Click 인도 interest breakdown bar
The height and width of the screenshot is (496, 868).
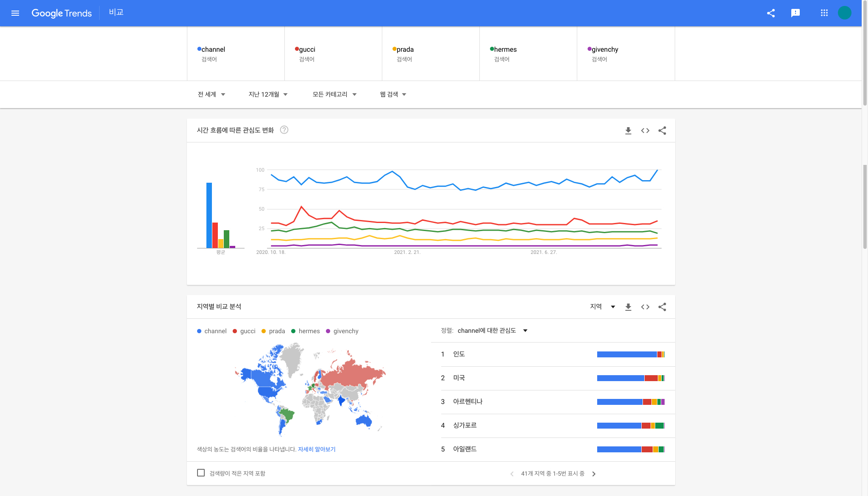coord(631,354)
